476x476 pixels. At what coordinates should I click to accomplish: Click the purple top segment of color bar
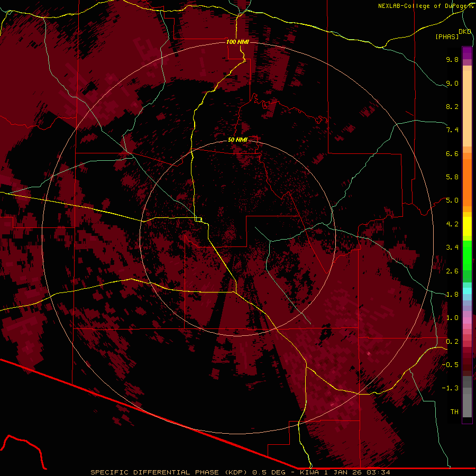(467, 53)
